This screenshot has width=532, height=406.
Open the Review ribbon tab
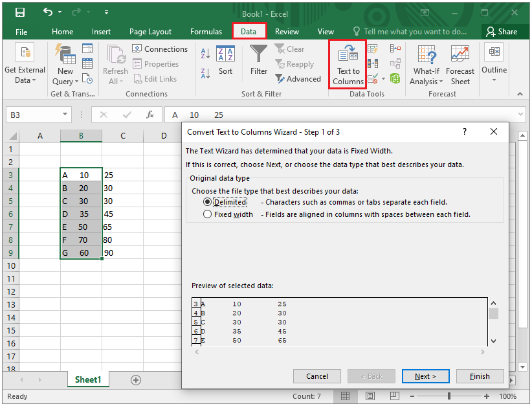coord(287,31)
